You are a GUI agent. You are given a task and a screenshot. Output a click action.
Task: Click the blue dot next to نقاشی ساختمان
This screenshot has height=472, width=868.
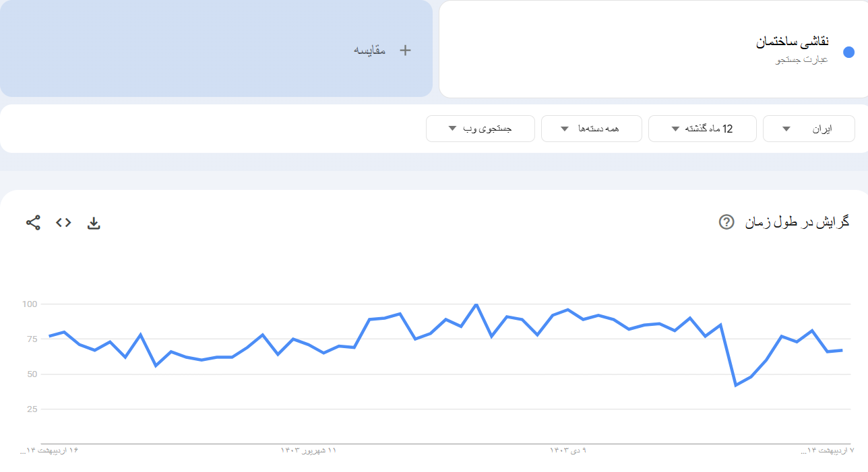pyautogui.click(x=849, y=51)
